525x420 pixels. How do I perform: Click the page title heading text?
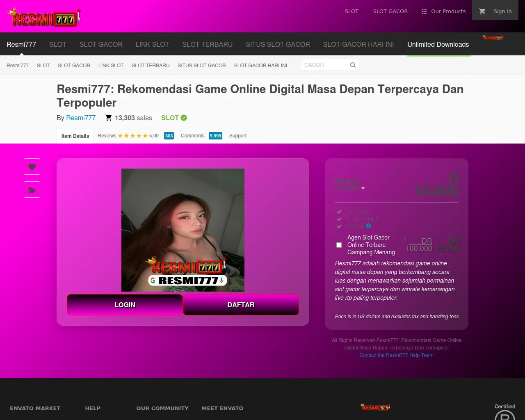260,96
